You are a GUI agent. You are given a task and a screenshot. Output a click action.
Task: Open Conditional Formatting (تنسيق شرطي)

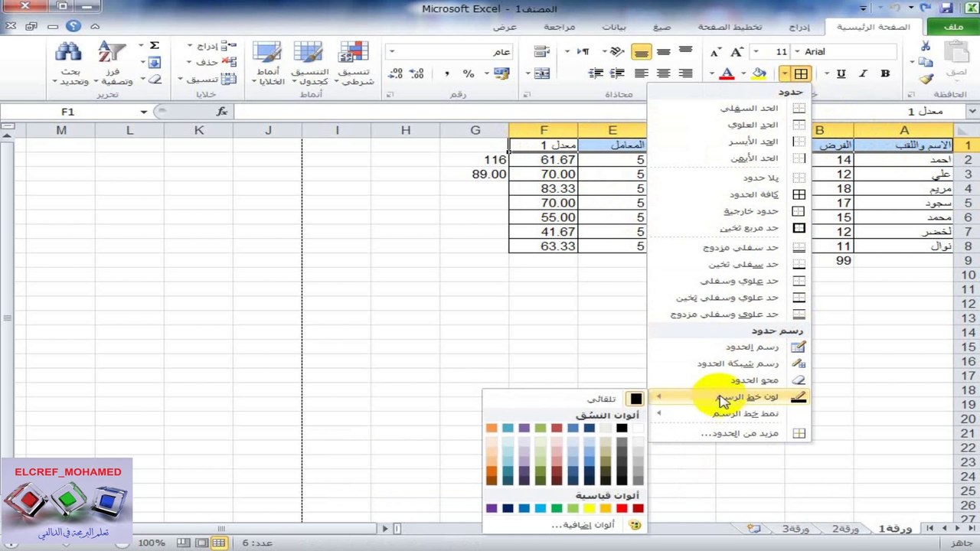354,64
